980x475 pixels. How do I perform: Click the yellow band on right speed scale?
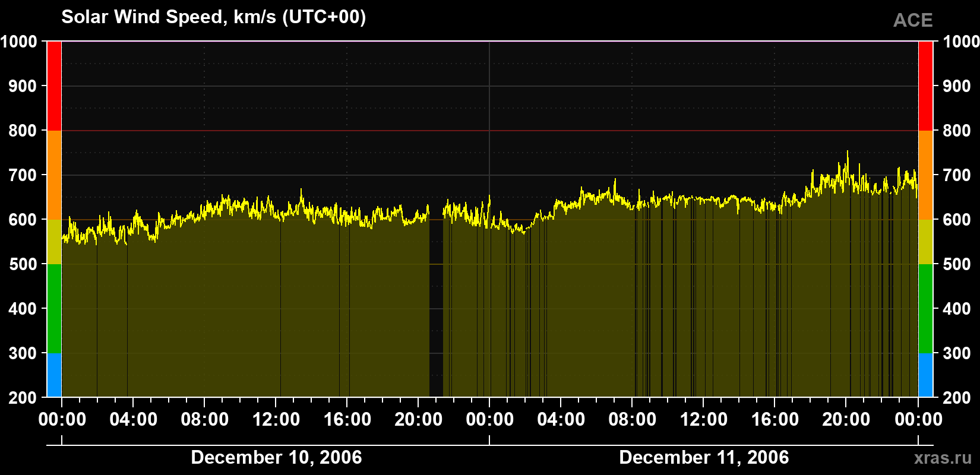coord(925,242)
